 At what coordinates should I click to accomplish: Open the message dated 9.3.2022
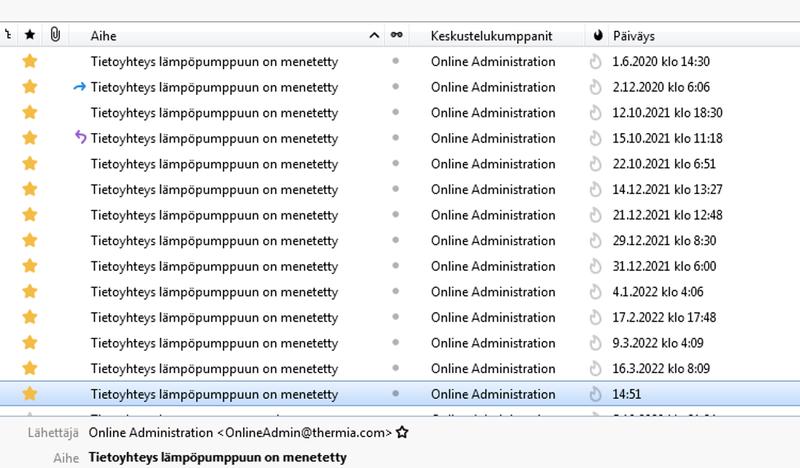(214, 343)
